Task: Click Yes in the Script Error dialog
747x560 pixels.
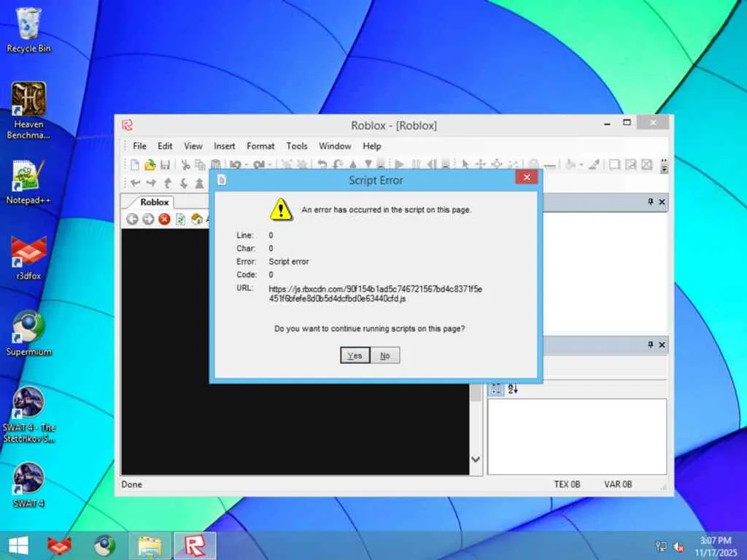Action: [x=355, y=355]
